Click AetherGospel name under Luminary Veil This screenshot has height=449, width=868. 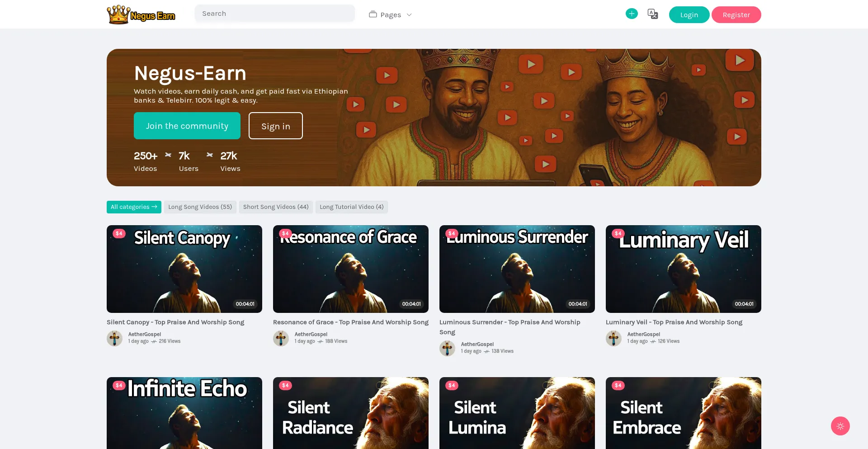point(644,334)
